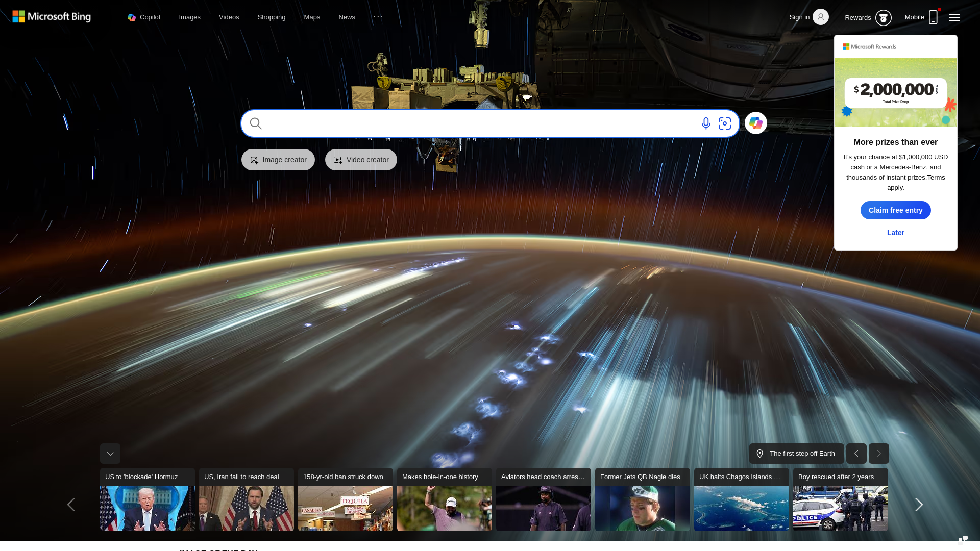Click the Sign in link
The width and height of the screenshot is (980, 551).
[799, 17]
